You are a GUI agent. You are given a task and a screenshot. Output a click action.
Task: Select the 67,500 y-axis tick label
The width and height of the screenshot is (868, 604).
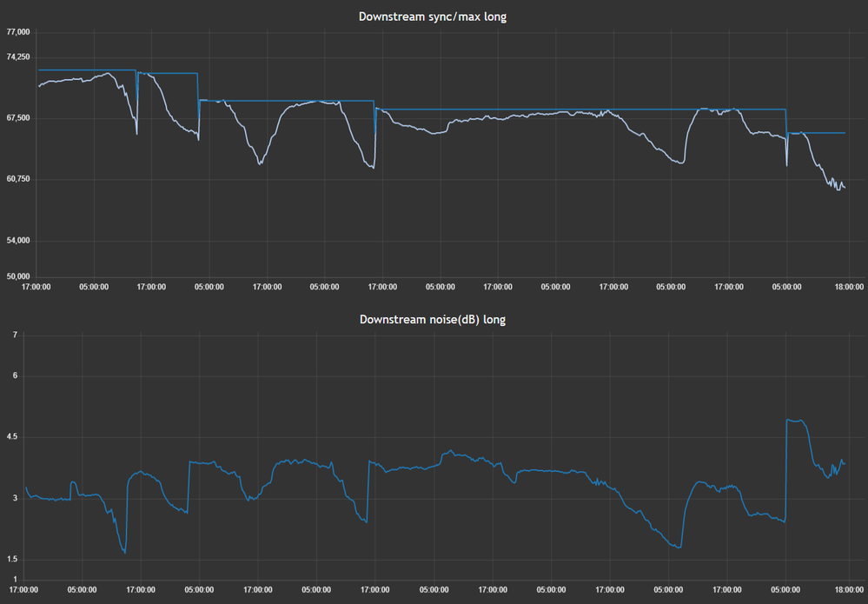pos(18,118)
